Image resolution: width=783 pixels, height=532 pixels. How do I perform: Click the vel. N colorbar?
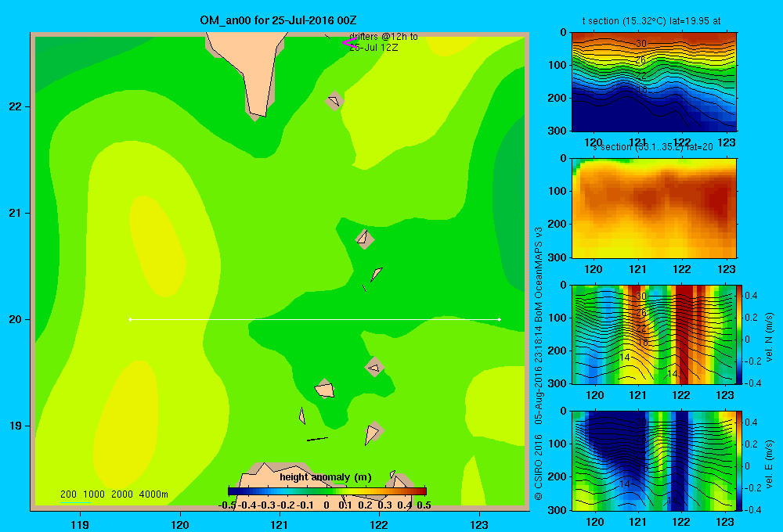[x=739, y=334]
